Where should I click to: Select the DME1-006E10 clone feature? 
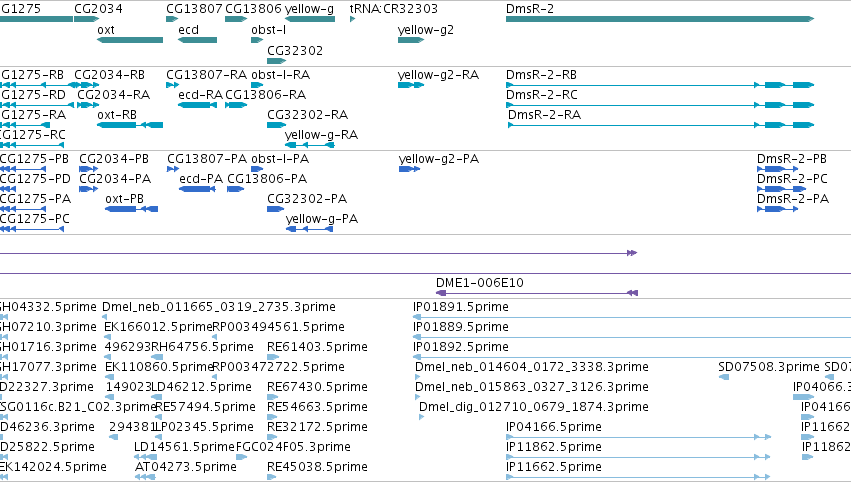(537, 293)
